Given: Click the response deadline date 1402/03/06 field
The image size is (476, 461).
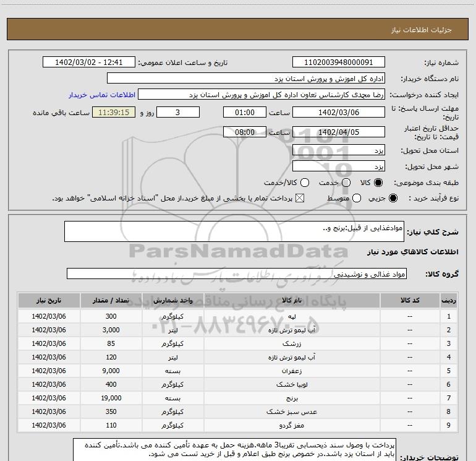Looking at the screenshot, I should (339, 112).
